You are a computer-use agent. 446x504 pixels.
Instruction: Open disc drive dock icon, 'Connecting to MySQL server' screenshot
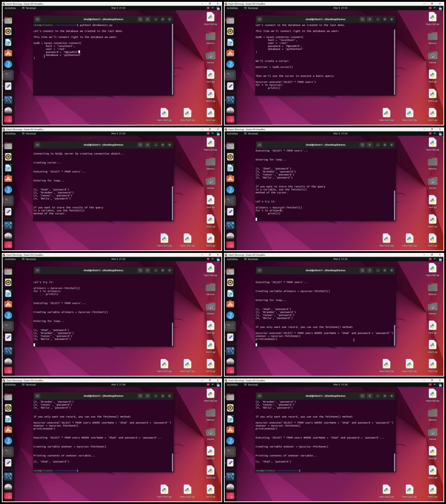pos(8,236)
